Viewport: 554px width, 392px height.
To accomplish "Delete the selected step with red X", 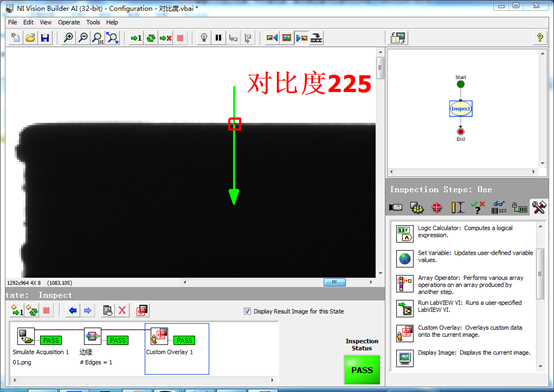I will click(122, 310).
